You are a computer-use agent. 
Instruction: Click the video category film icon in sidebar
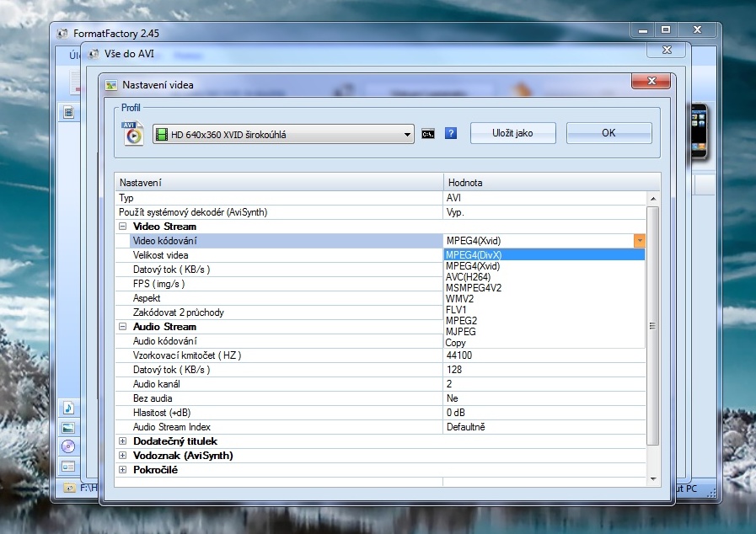68,112
